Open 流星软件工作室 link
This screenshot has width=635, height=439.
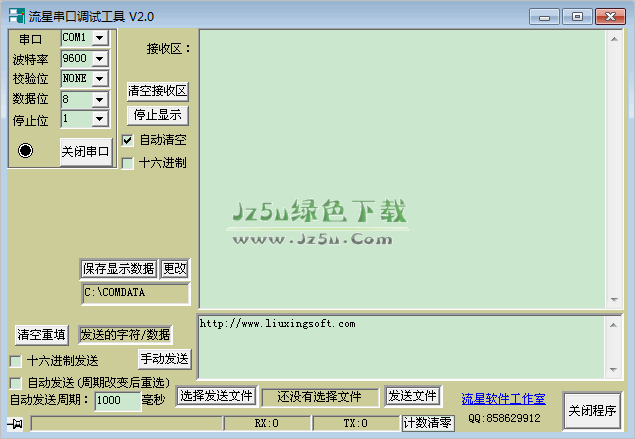click(503, 399)
